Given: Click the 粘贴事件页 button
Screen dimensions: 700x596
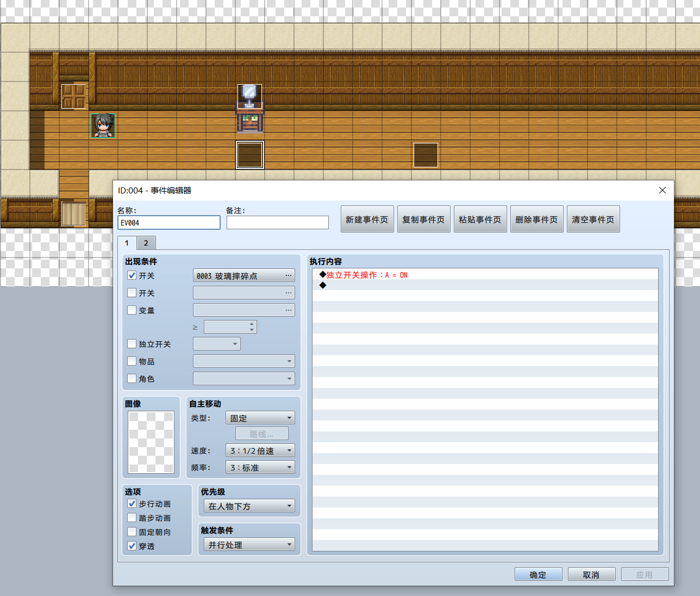Looking at the screenshot, I should coord(480,219).
